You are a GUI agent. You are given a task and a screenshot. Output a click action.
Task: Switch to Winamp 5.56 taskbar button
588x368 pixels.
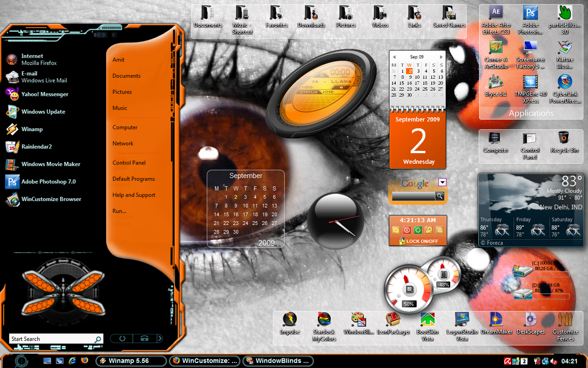pos(131,361)
